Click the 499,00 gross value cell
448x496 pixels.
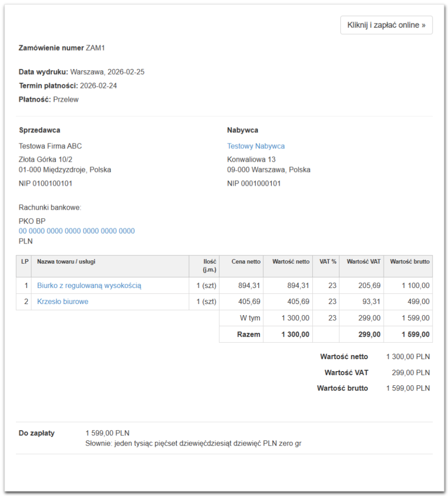tap(420, 302)
